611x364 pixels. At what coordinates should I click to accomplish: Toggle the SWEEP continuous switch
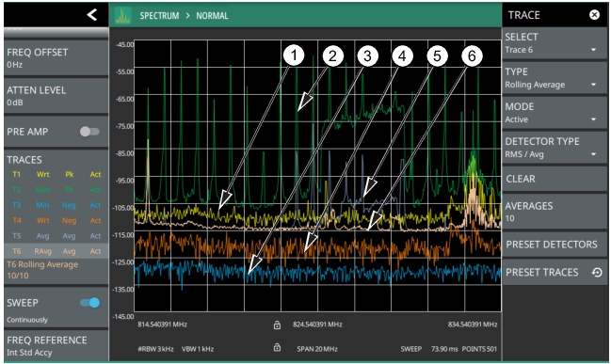89,303
